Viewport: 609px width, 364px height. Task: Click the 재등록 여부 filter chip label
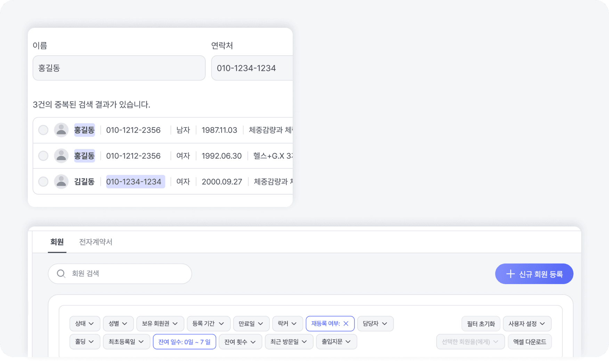point(325,323)
